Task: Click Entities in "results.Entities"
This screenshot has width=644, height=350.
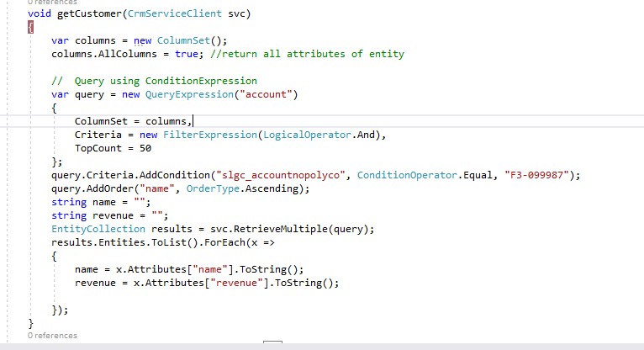Action: (122, 242)
